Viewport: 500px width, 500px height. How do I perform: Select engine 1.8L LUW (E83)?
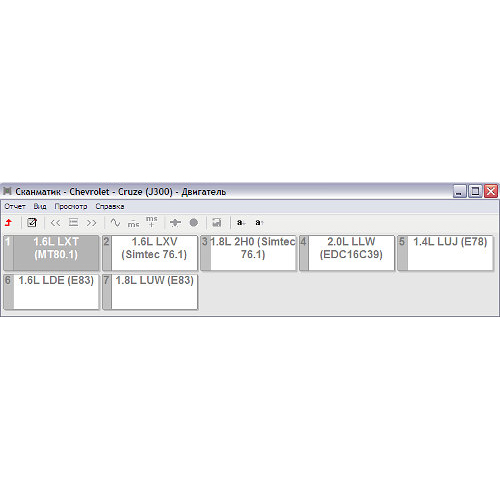pos(150,292)
